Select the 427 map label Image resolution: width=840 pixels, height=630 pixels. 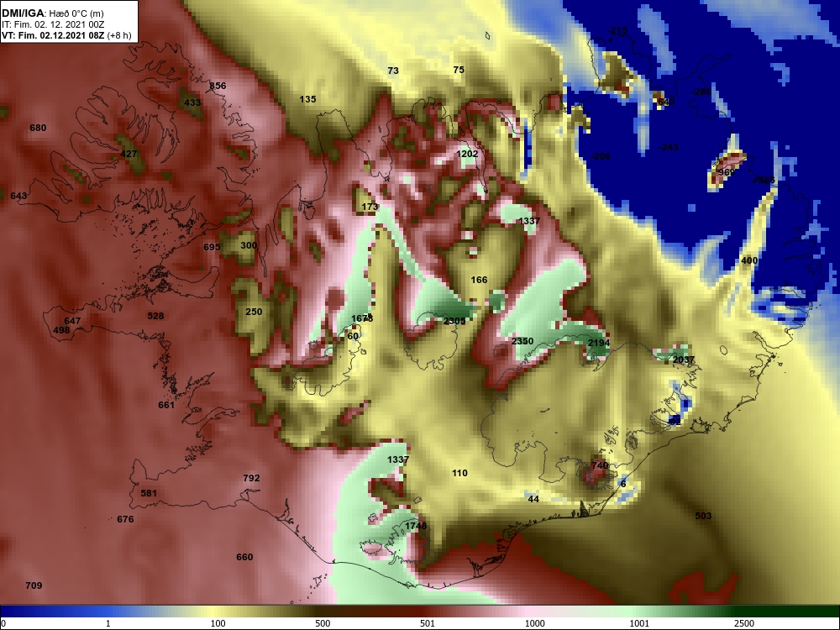point(129,154)
